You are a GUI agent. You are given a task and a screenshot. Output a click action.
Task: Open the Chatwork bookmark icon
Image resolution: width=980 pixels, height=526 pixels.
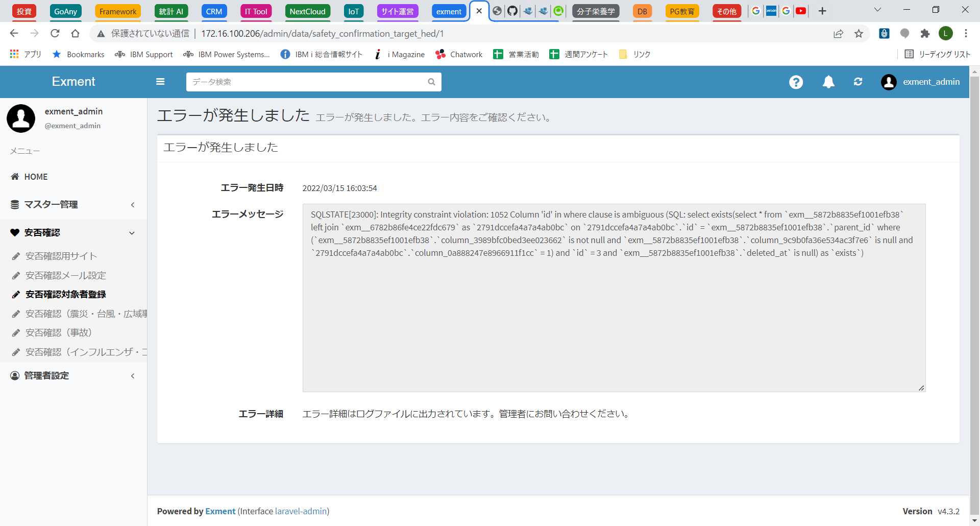440,54
